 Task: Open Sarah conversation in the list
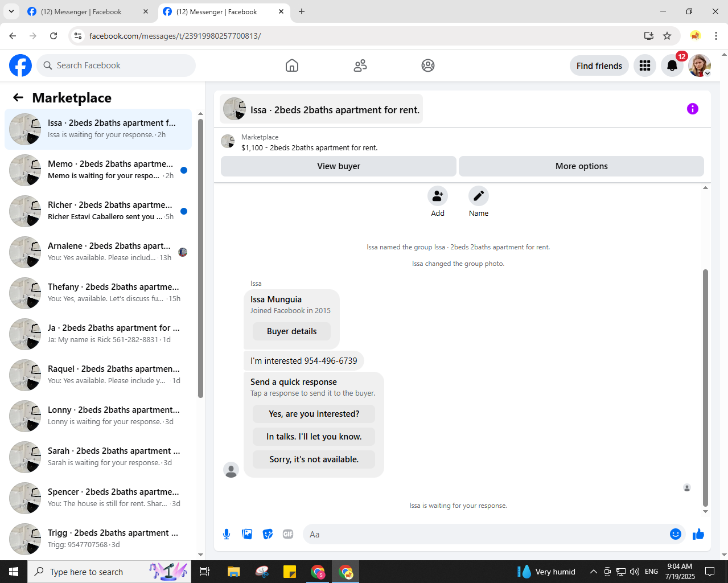pyautogui.click(x=98, y=457)
